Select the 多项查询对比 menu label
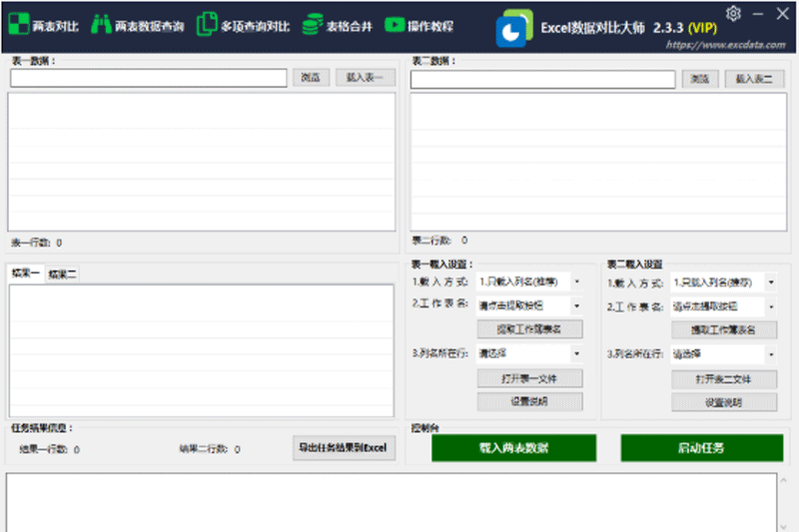Viewport: 799px width, 532px height. [256, 27]
